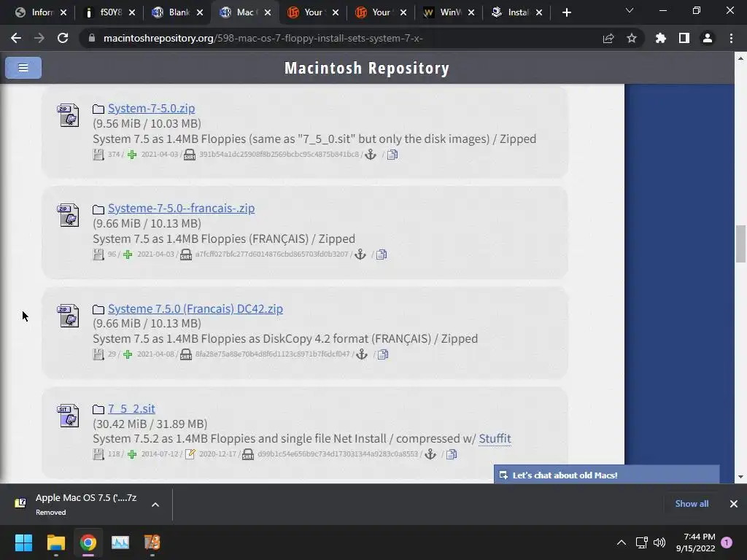Screen dimensions: 747x560
Task: Click the SIT file icon for 7_5_2.sit
Action: [x=68, y=415]
